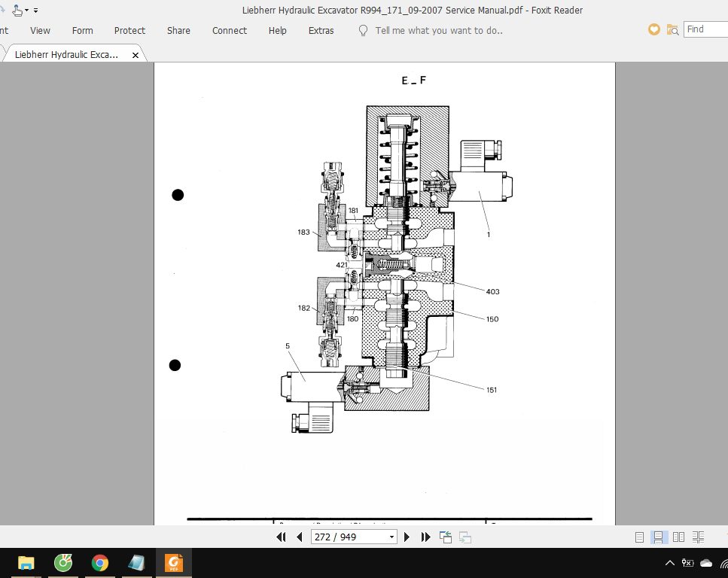Screen dimensions: 728x578
Task: Go to the first page
Action: [x=282, y=537]
